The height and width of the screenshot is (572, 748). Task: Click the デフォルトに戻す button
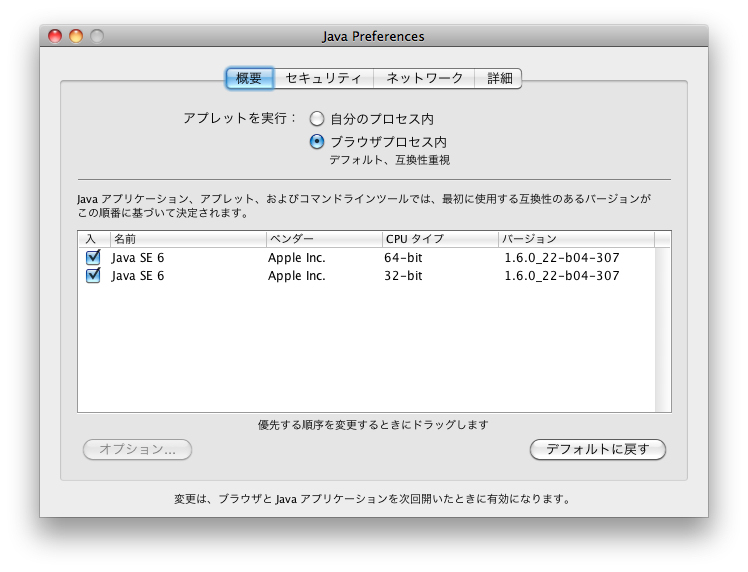coord(597,450)
